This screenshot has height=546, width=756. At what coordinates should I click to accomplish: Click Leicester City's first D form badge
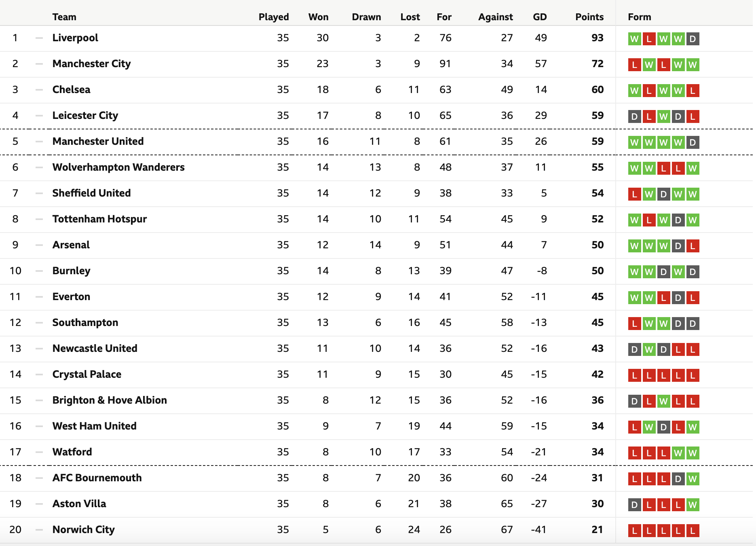[634, 116]
